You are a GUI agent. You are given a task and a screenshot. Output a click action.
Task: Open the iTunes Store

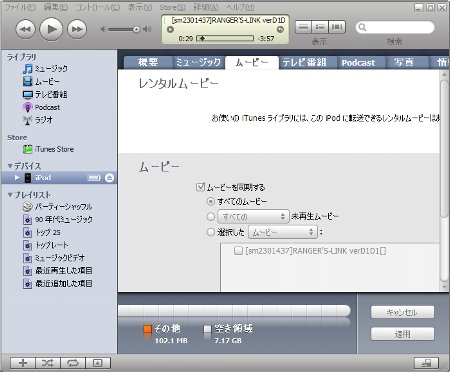[48, 149]
